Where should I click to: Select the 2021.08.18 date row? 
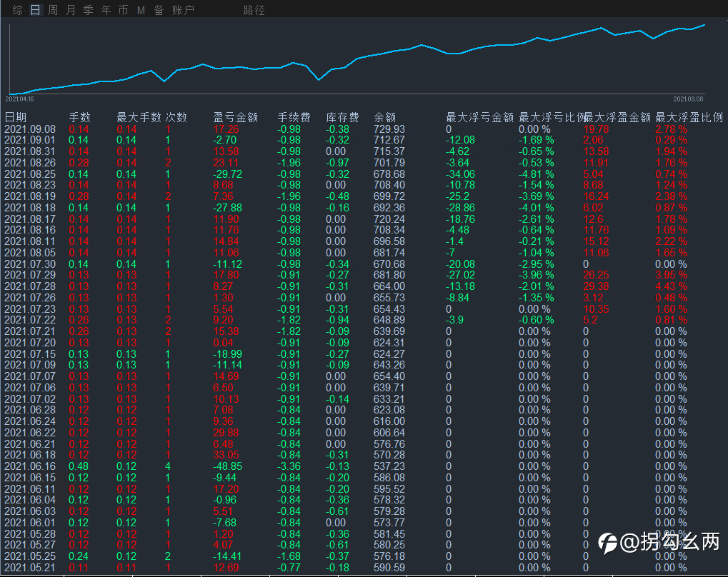click(x=30, y=208)
